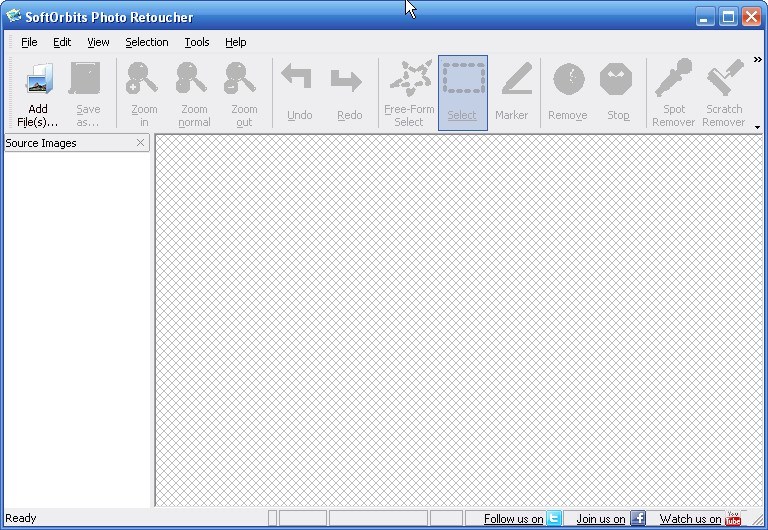
Task: Click the Remove tool icon
Action: tap(569, 78)
